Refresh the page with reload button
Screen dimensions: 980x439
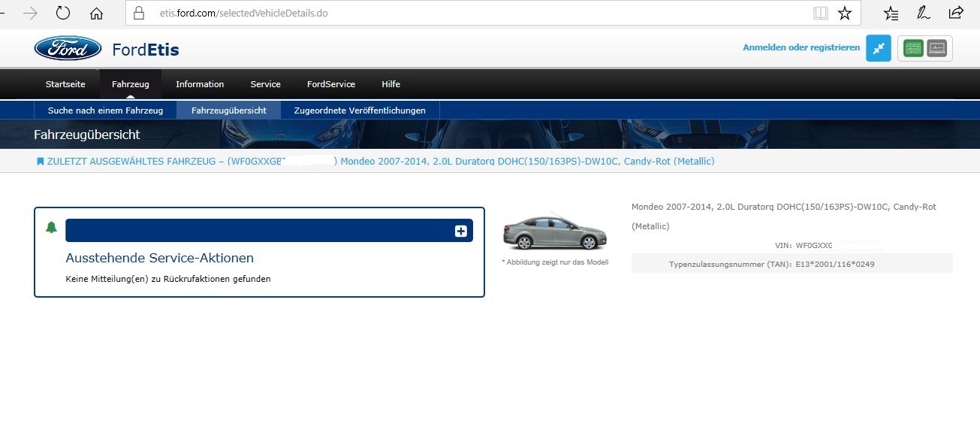click(x=63, y=13)
